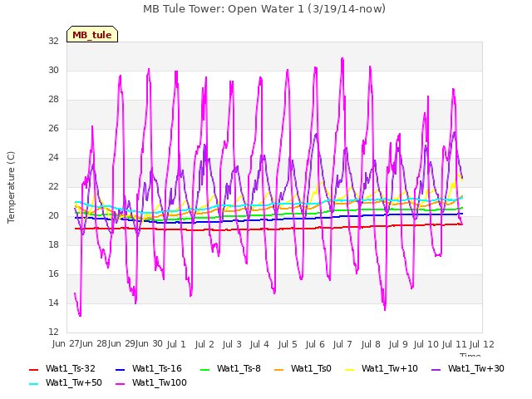The image size is (532, 399).
Task: Click the 26 y-axis tick label
Action: [x=53, y=128]
